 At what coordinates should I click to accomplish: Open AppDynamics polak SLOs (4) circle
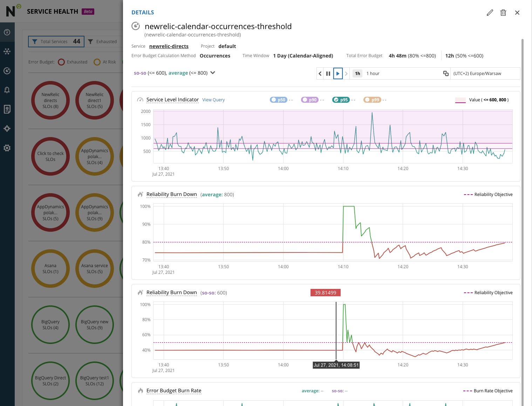(x=95, y=156)
